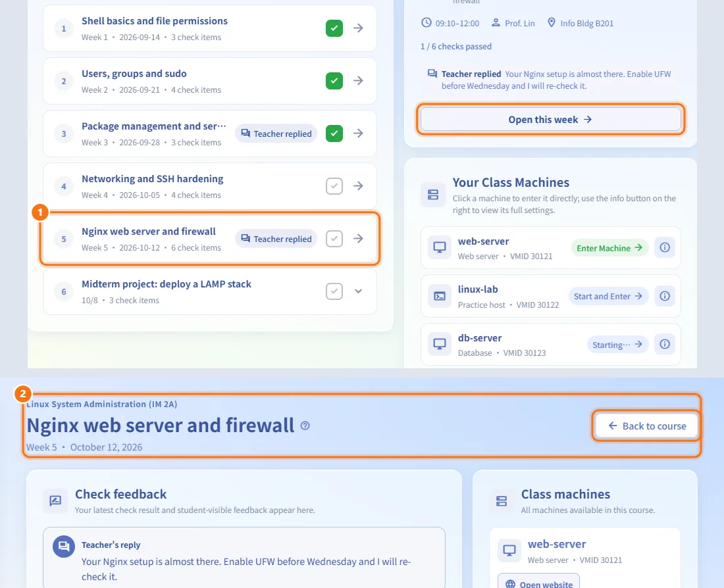Toggle the Midterm project checkbox
This screenshot has width=724, height=588.
tap(334, 291)
